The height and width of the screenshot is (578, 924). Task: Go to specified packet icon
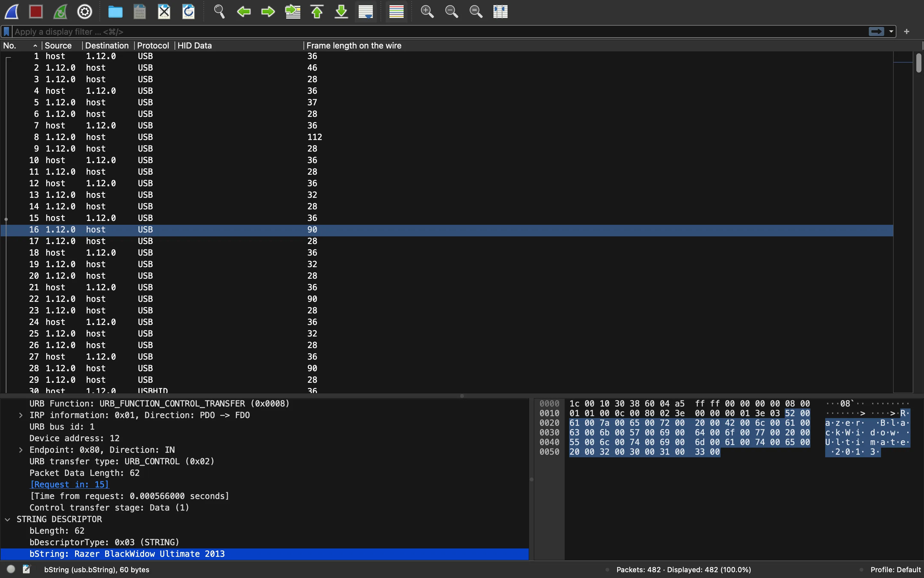coord(293,12)
